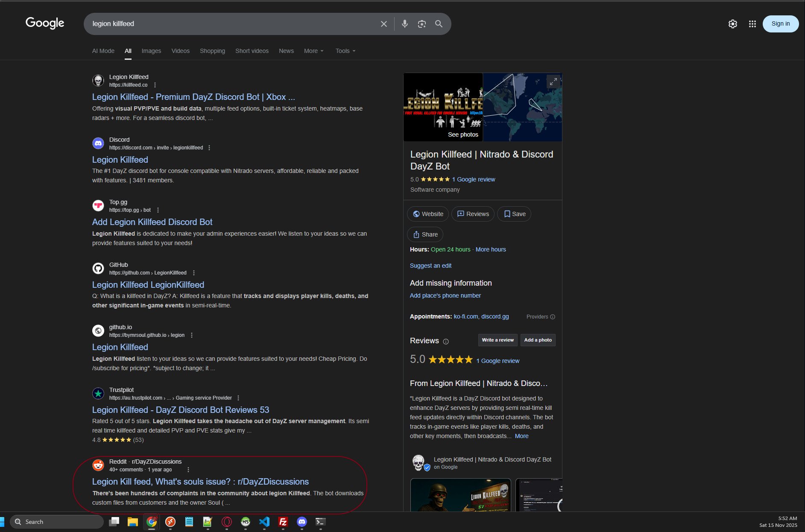Open the Reddit What's souls issue thread
Viewport: 805px width, 532px height.
(x=200, y=482)
